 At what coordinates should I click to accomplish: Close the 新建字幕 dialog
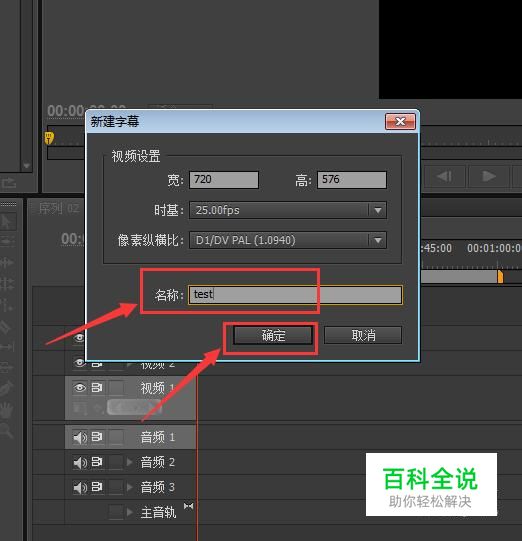pos(400,121)
